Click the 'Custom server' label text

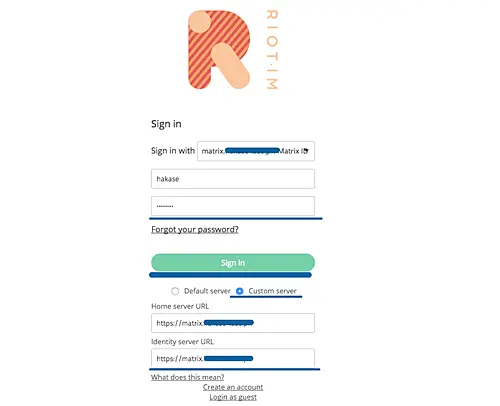click(272, 291)
